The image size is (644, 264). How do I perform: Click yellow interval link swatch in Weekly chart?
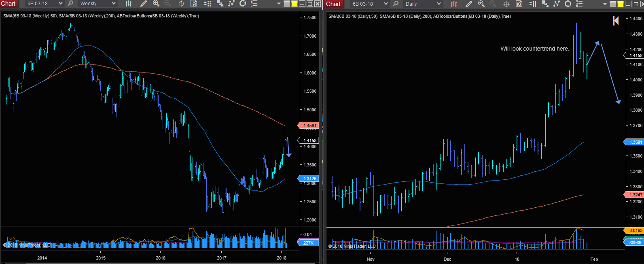coord(294,4)
